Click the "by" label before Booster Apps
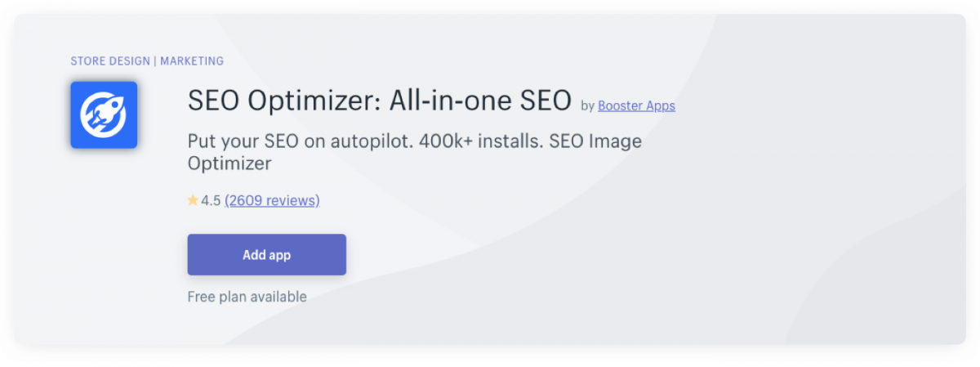980x367 pixels. pos(587,106)
